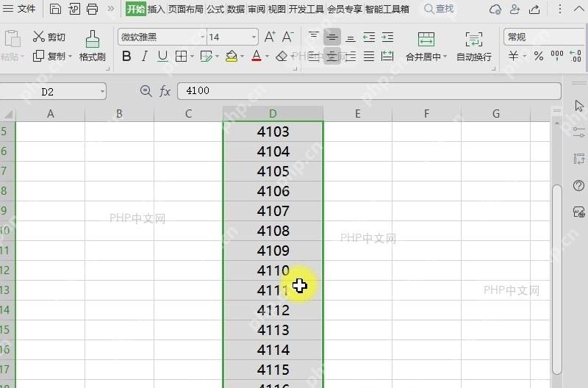Click the eraser clear format icon

click(282, 57)
